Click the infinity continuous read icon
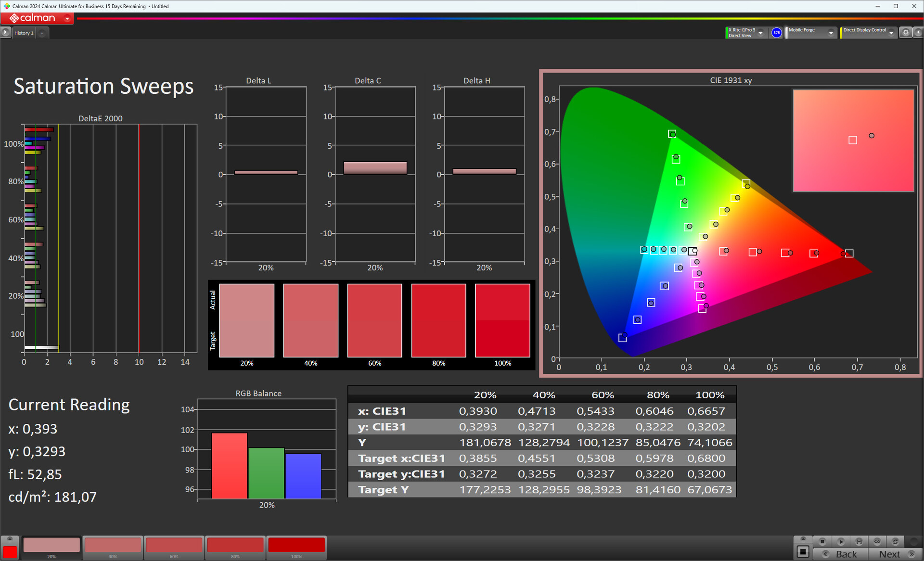The image size is (924, 561). (877, 541)
